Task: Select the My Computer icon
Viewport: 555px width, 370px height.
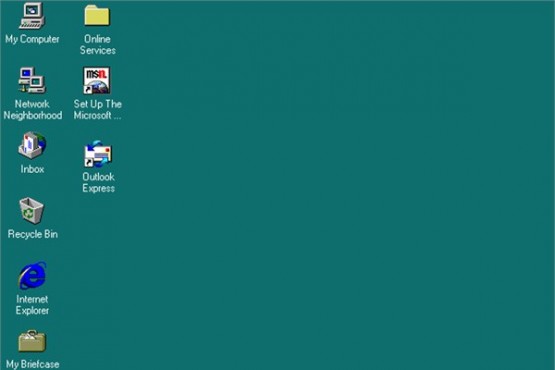Action: 32,15
